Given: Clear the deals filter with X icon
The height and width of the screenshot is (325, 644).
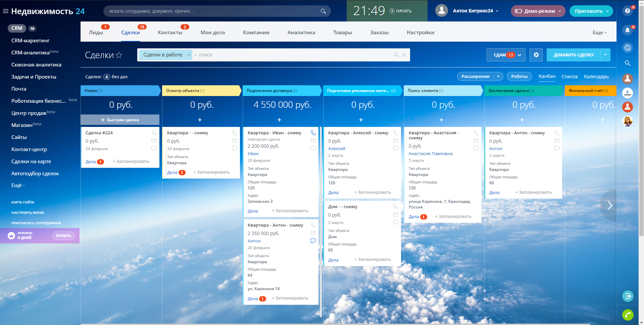Looking at the screenshot, I should 404,55.
